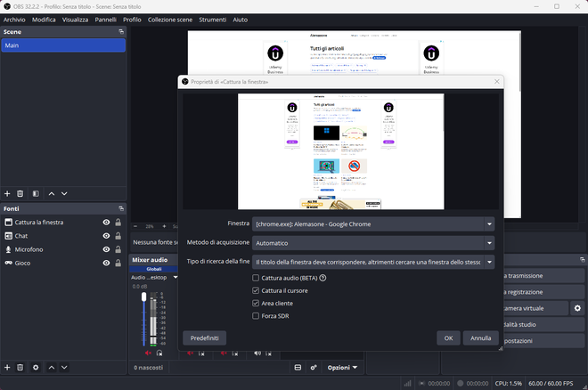
Task: Zoom out the preview with the minus icon
Action: [135, 226]
